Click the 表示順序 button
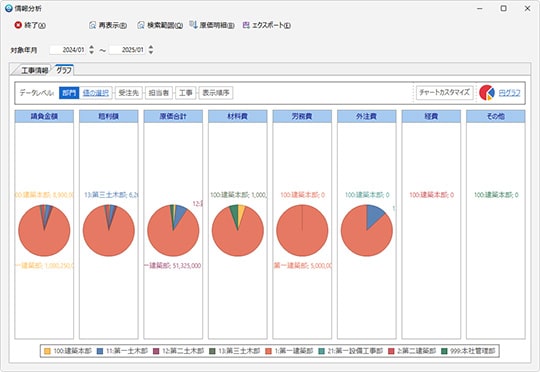540x372 pixels. (x=216, y=93)
